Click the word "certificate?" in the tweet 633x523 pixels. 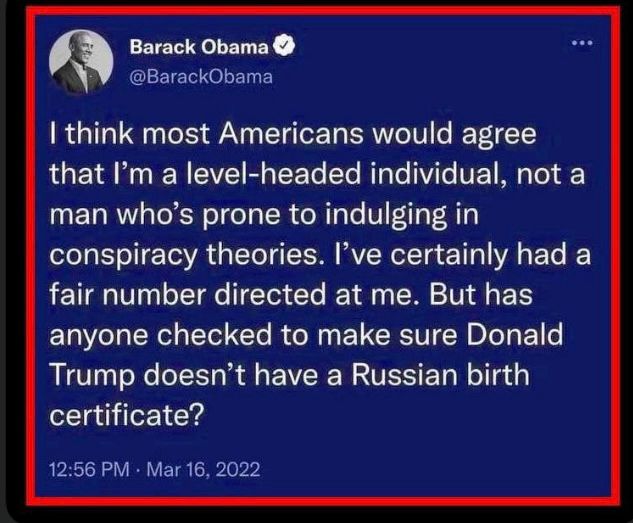click(125, 416)
